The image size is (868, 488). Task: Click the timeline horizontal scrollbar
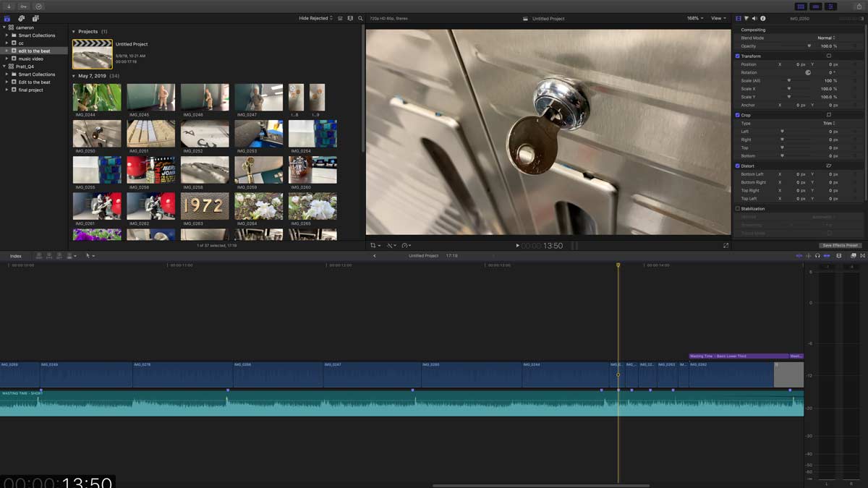(x=540, y=486)
